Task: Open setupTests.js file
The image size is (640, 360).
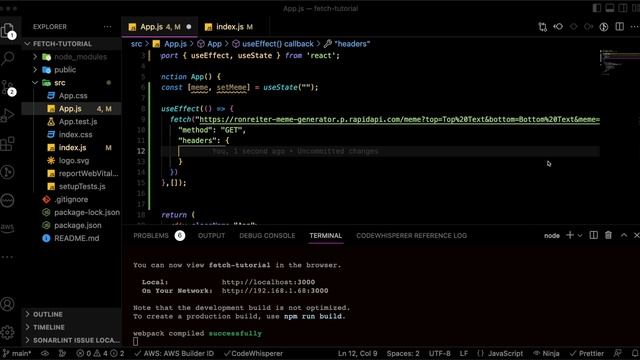Action: click(72, 187)
